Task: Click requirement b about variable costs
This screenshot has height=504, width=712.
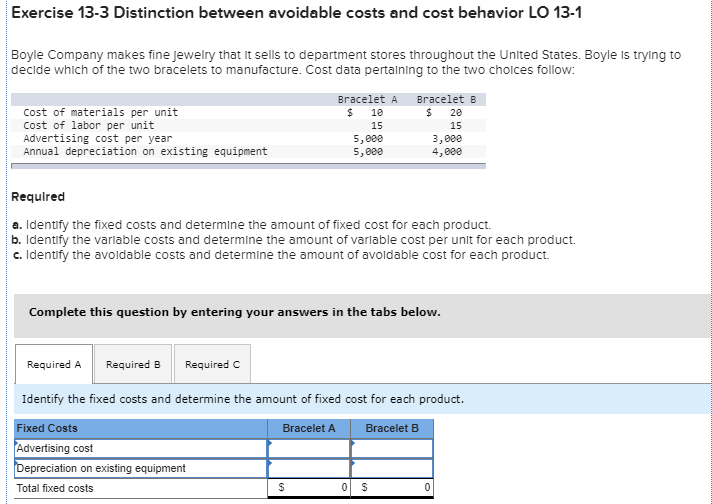Action: [x=294, y=240]
